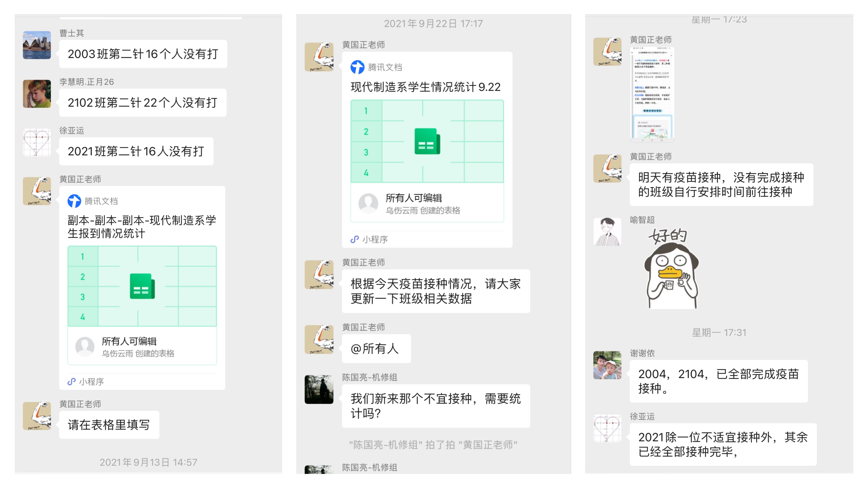Click green spreadsheet icon in 副本-副本-副本 document card
This screenshot has height=488, width=868.
click(142, 286)
